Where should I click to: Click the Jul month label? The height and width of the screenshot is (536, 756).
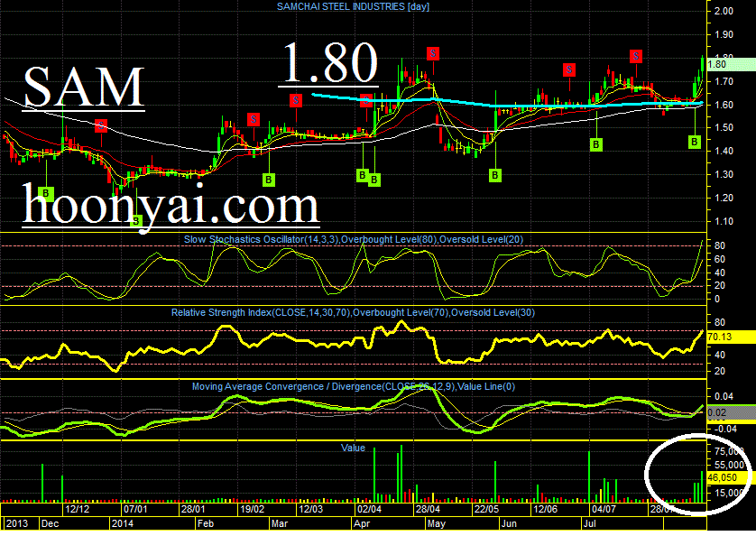(590, 524)
